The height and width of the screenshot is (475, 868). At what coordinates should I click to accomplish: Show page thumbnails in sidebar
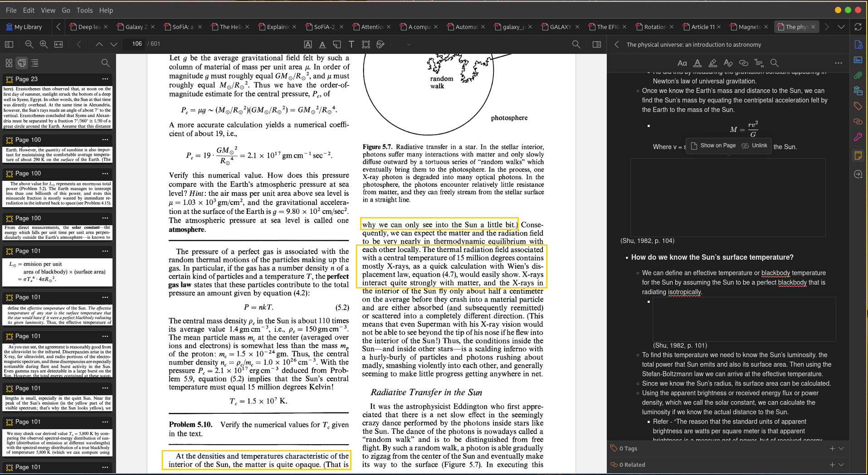pyautogui.click(x=9, y=63)
